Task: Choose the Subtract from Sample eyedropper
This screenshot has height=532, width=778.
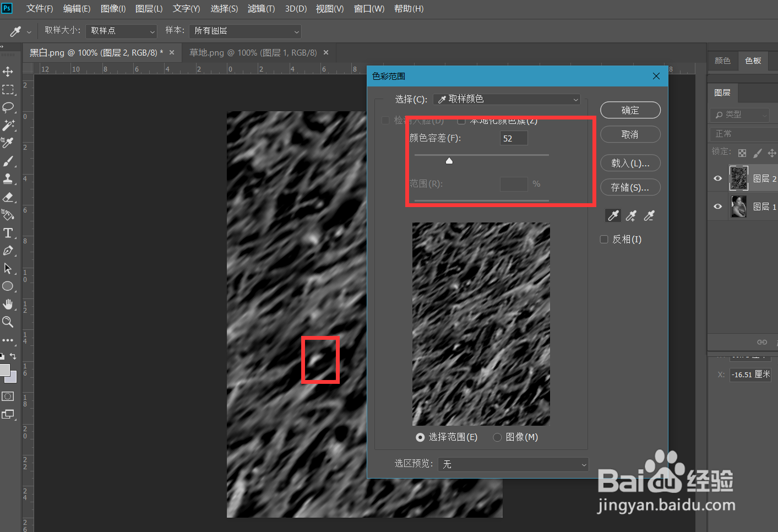Action: pos(649,215)
